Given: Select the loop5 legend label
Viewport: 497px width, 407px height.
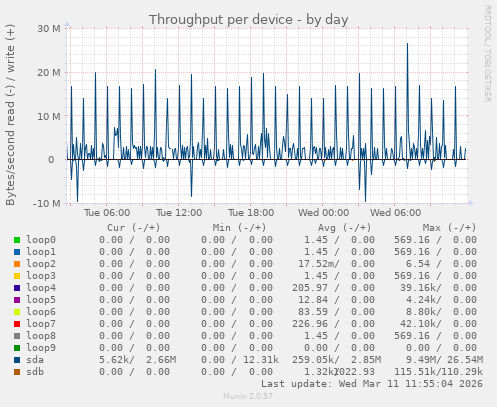Looking at the screenshot, I should point(41,300).
